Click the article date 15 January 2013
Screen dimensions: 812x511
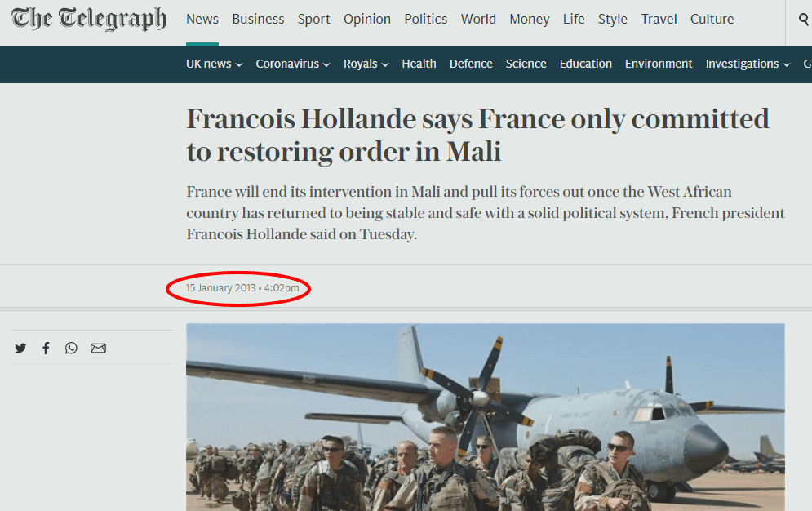tap(220, 288)
